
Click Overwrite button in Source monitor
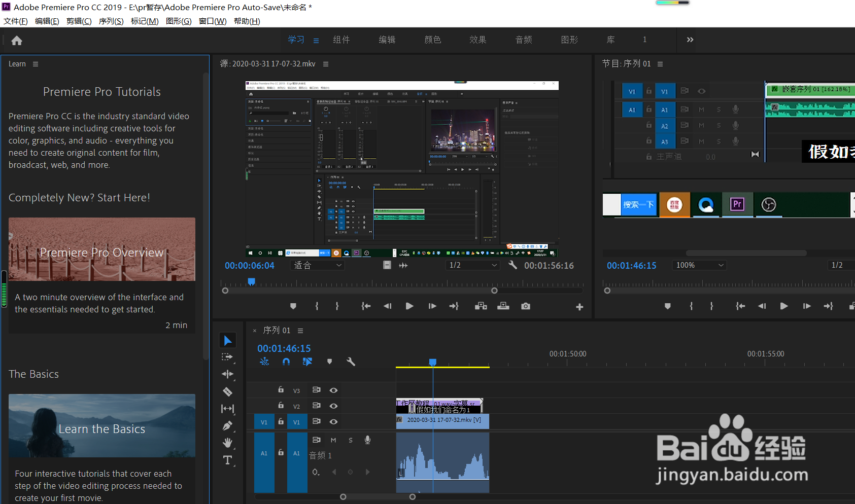[503, 306]
